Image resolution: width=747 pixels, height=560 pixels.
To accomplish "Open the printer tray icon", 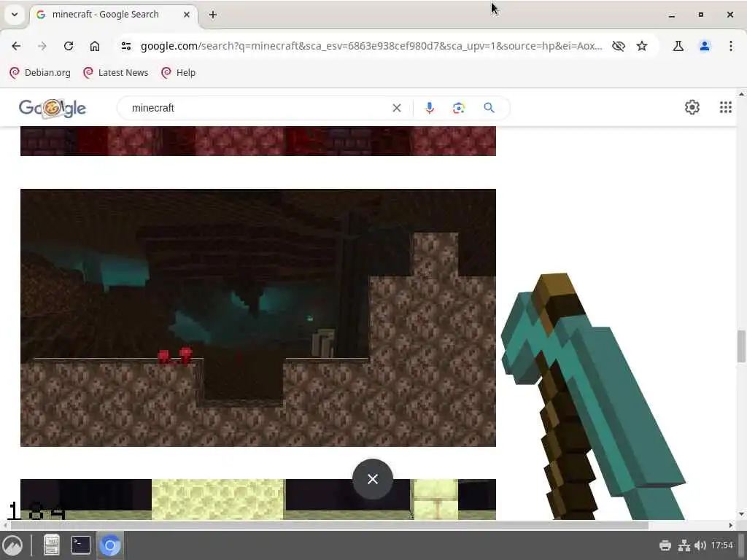I will (x=665, y=545).
